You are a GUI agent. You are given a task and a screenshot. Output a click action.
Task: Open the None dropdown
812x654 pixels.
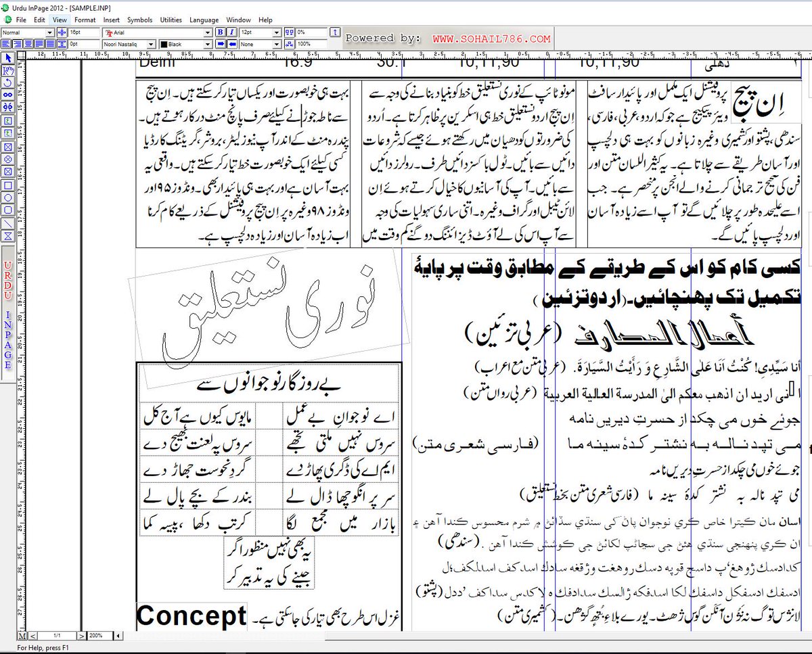(x=276, y=44)
